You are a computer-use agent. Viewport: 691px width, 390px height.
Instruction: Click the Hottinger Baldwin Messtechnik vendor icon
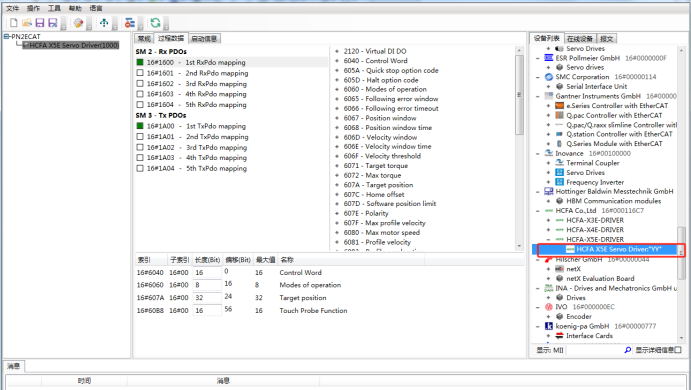549,191
